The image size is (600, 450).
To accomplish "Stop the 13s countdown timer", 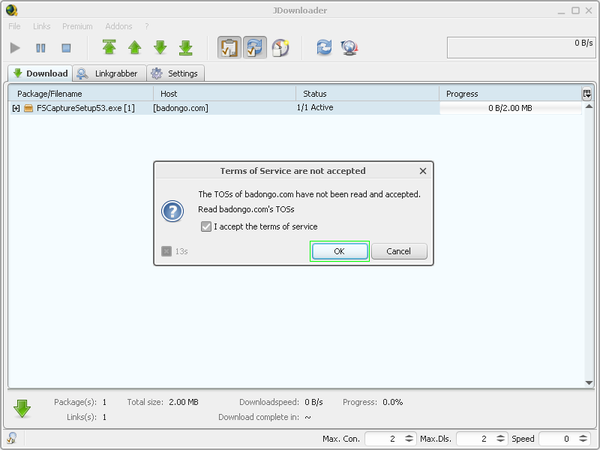I will (x=166, y=251).
